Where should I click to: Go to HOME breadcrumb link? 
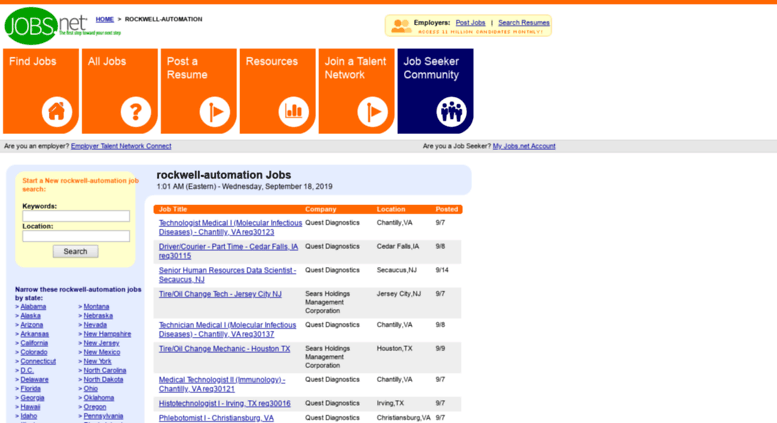click(105, 19)
